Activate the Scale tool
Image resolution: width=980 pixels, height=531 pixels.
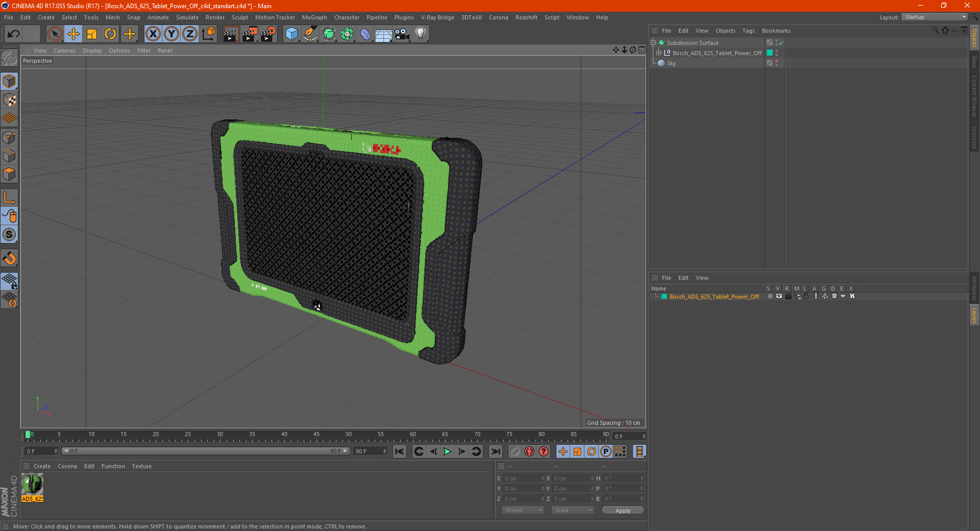(92, 34)
